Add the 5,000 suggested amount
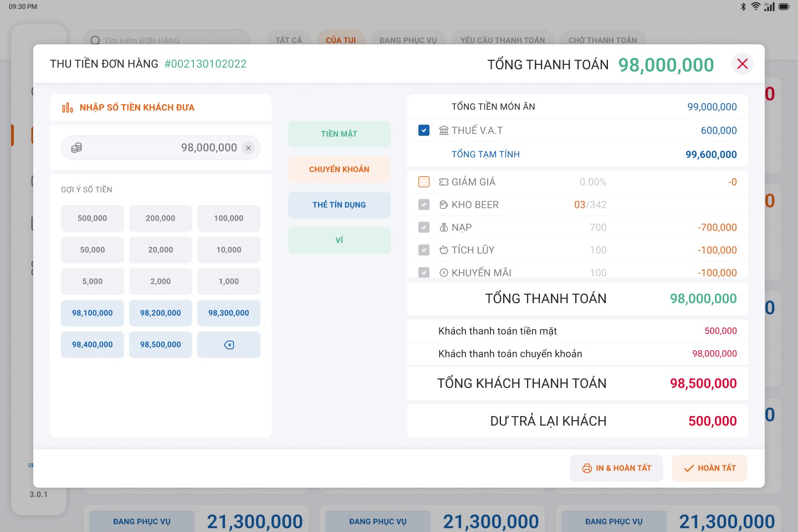 [93, 282]
